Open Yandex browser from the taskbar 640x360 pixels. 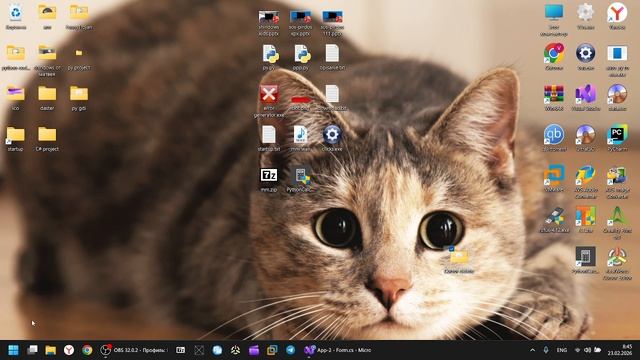69,350
